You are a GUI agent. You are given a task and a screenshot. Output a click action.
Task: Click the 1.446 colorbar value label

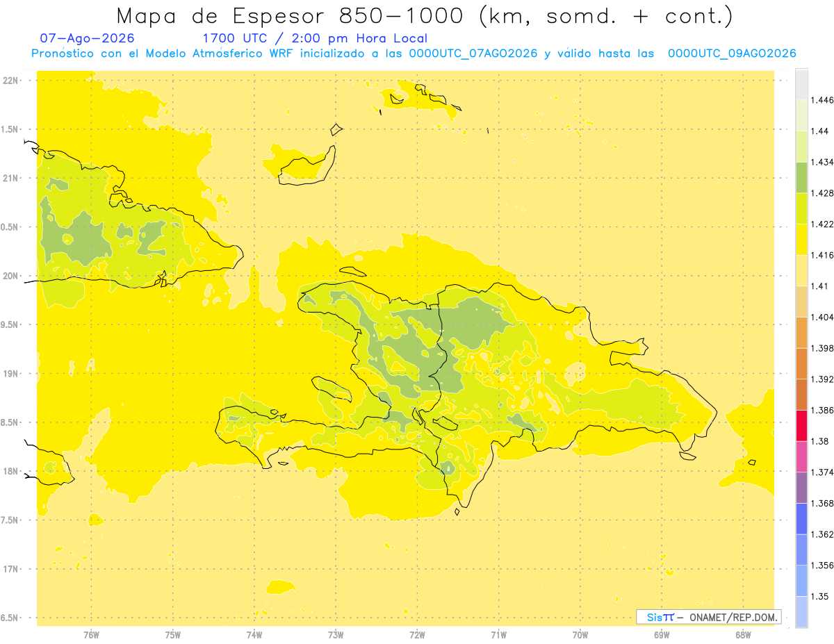pyautogui.click(x=821, y=100)
